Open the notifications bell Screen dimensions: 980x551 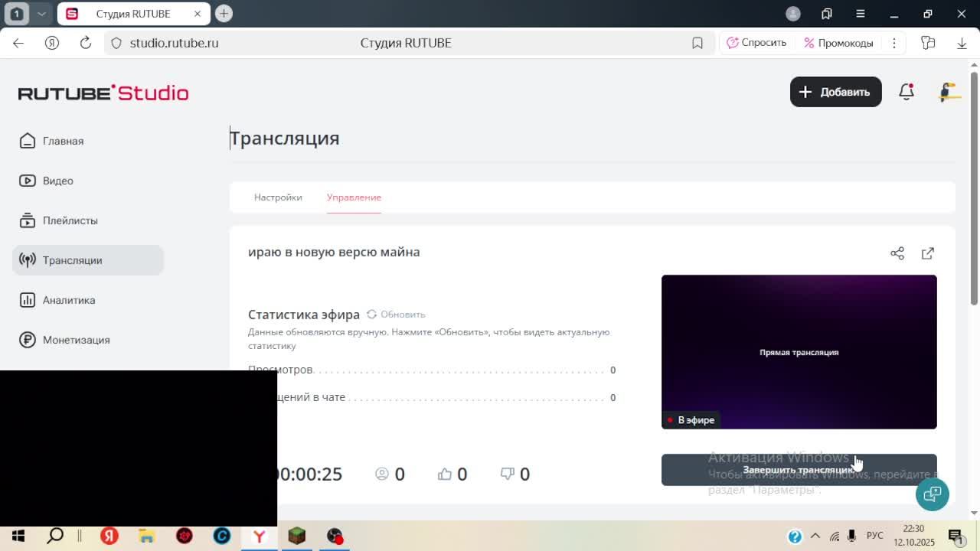point(906,92)
